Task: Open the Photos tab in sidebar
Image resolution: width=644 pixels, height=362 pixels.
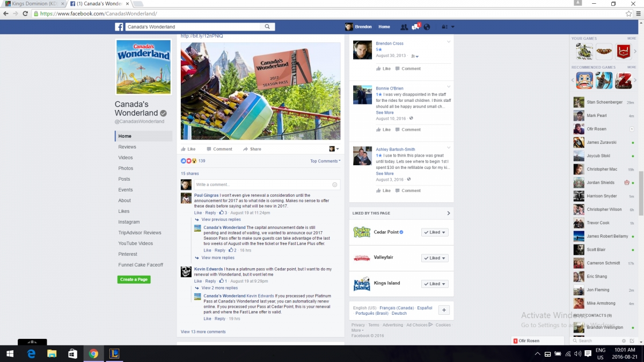Action: [126, 168]
